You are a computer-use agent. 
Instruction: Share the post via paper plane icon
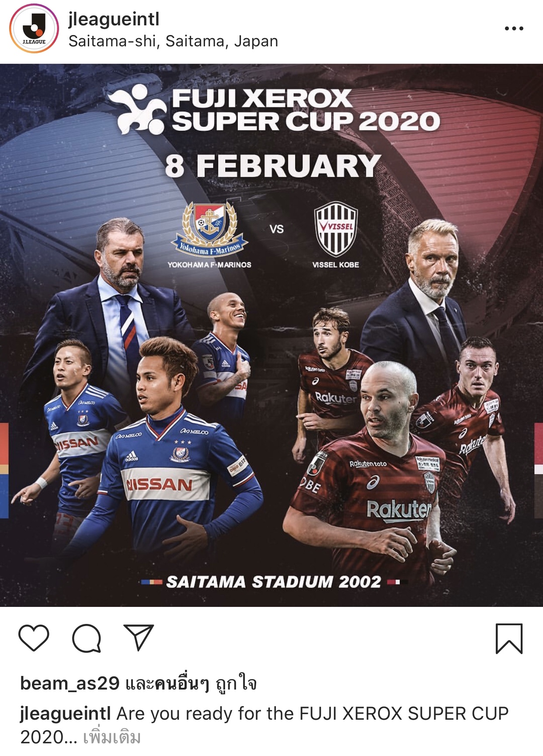pyautogui.click(x=139, y=638)
